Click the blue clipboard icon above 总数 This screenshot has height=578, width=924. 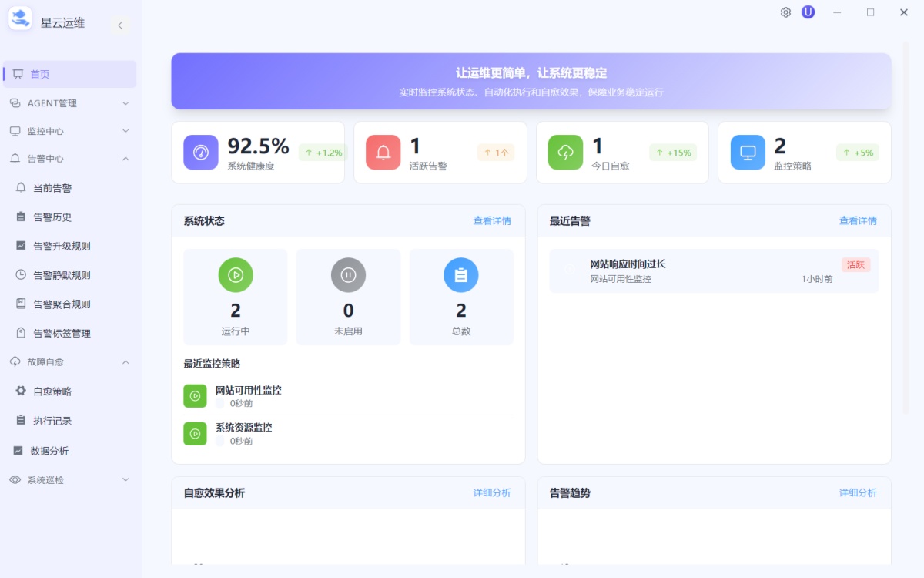click(460, 274)
